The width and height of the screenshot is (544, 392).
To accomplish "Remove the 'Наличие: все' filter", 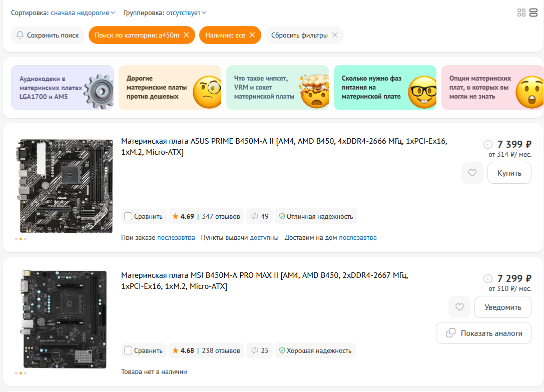I will click(x=252, y=35).
